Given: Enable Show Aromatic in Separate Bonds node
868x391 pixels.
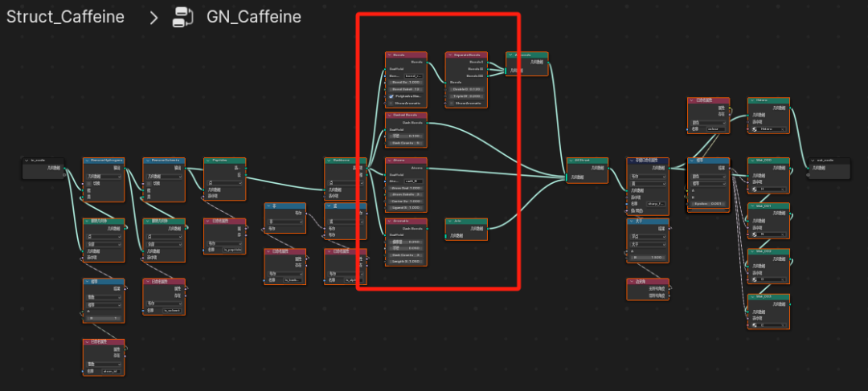Looking at the screenshot, I should (x=451, y=103).
